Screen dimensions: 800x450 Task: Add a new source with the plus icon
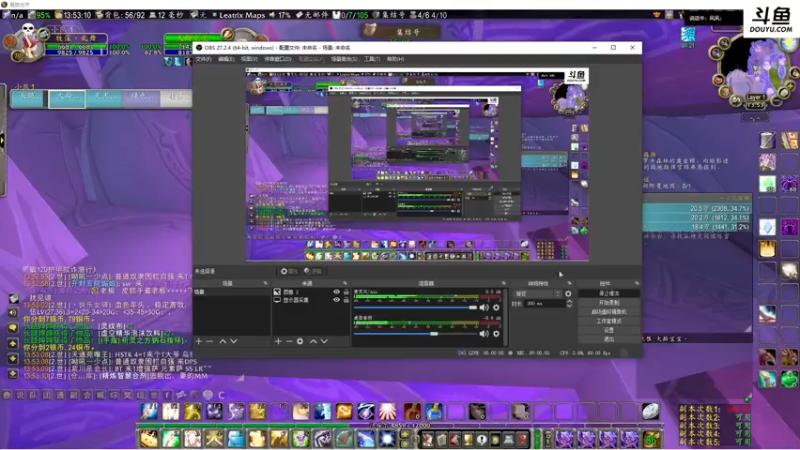coord(278,341)
